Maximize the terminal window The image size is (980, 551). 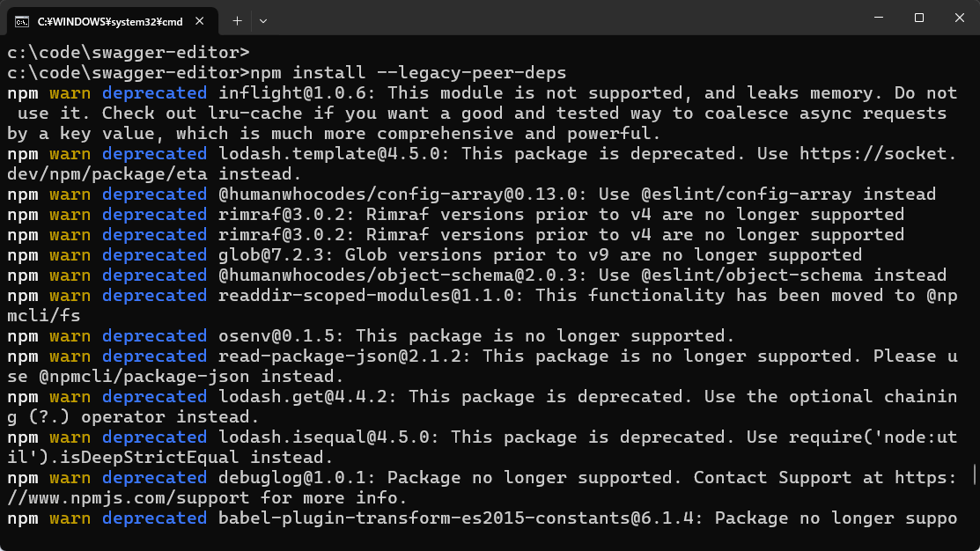point(919,18)
